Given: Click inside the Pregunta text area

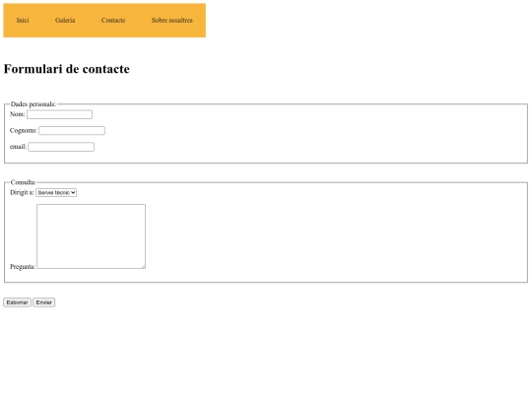Looking at the screenshot, I should [91, 236].
